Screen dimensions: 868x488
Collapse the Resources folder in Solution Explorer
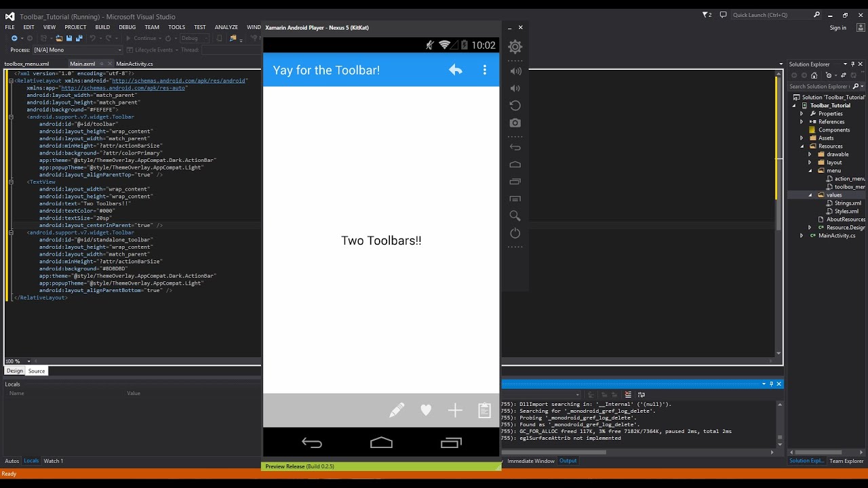coord(802,146)
